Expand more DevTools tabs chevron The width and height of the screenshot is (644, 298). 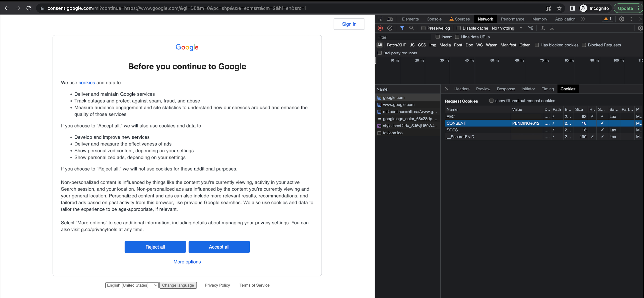[583, 19]
